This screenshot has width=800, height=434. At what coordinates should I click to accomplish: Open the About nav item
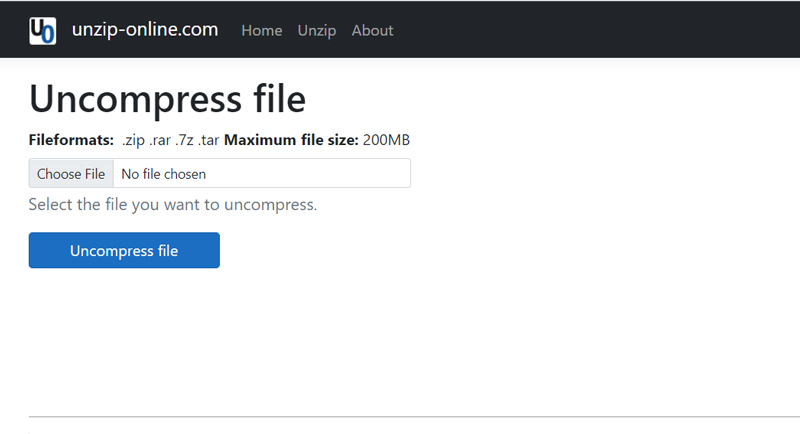(372, 31)
